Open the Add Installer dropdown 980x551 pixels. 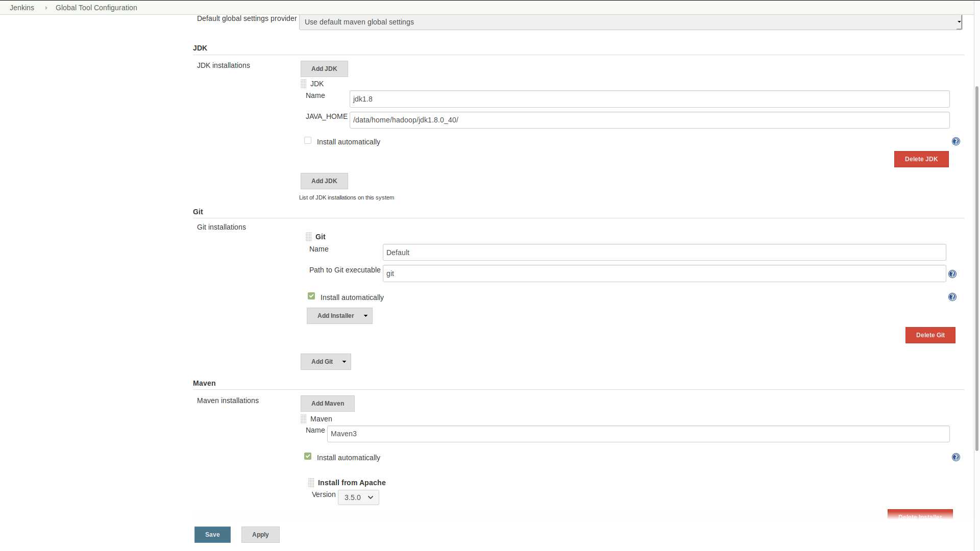pyautogui.click(x=339, y=316)
